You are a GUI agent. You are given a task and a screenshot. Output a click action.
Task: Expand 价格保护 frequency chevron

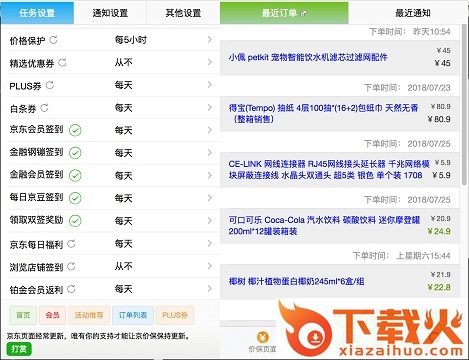210,39
